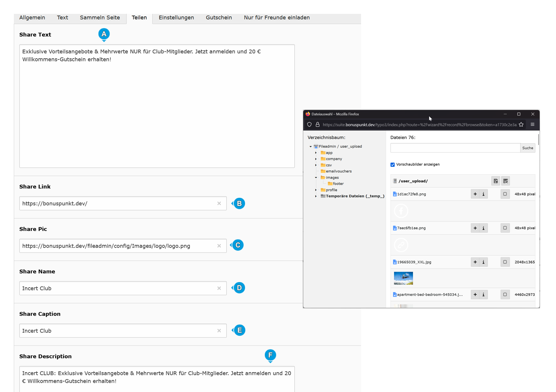This screenshot has height=392, width=556.
Task: Show info for 7aec6fb1ae.png
Action: coord(484,228)
